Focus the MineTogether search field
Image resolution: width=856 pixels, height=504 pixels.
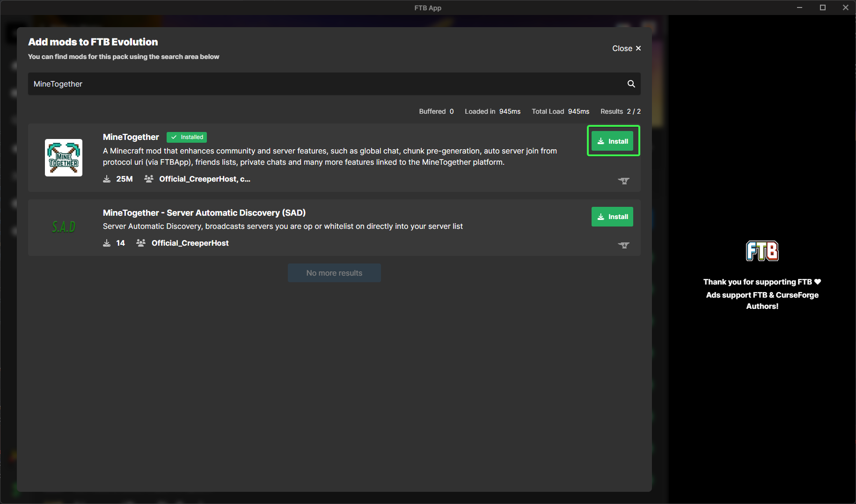point(334,84)
